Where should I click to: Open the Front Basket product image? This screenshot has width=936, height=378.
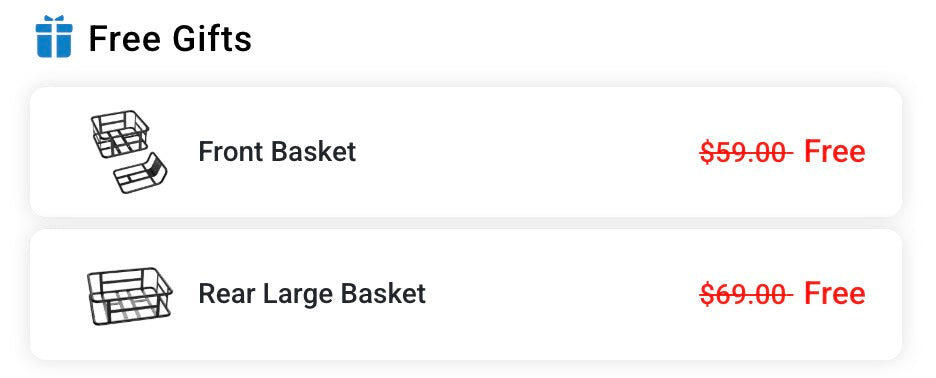tap(128, 152)
